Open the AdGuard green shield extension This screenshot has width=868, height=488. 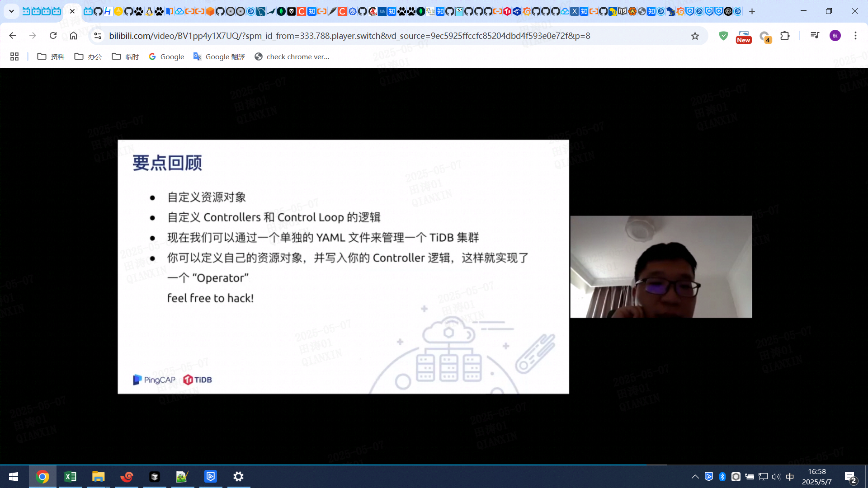tap(723, 36)
